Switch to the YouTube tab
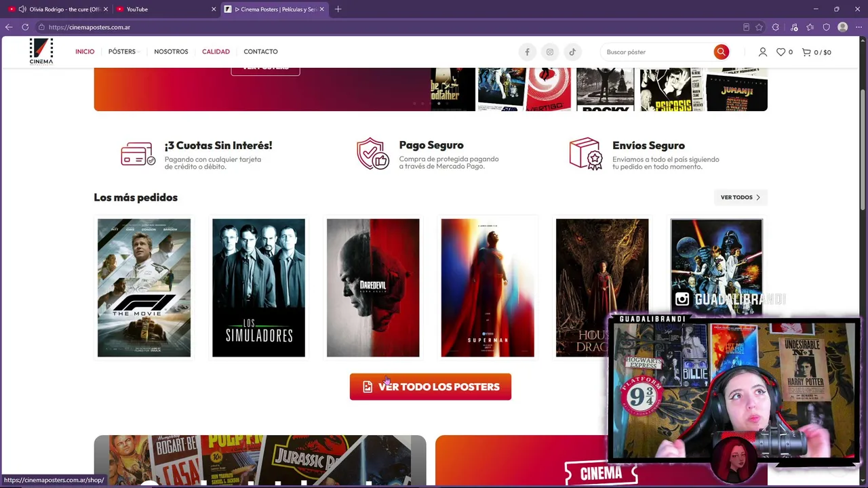868x488 pixels. 165,9
